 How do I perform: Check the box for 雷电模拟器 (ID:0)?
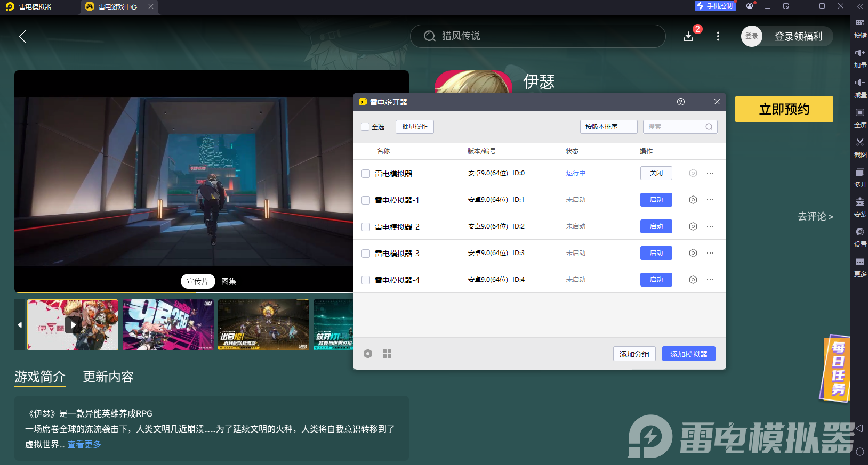tap(366, 174)
